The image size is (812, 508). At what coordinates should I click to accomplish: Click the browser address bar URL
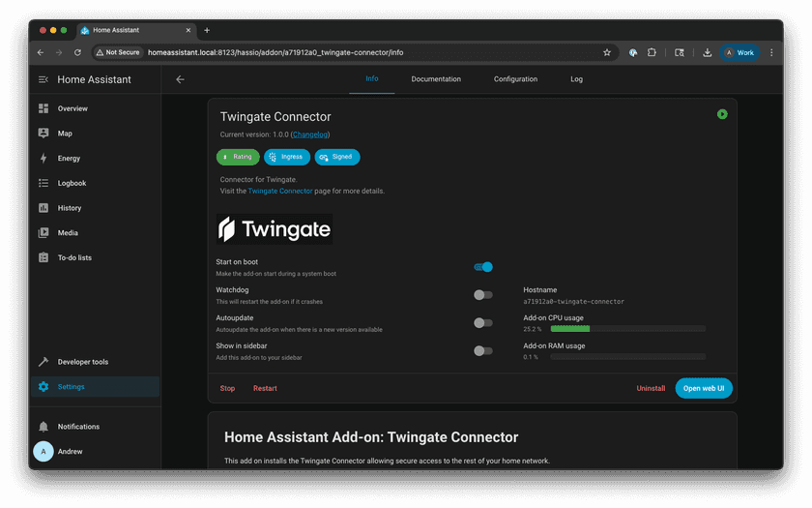pos(275,52)
